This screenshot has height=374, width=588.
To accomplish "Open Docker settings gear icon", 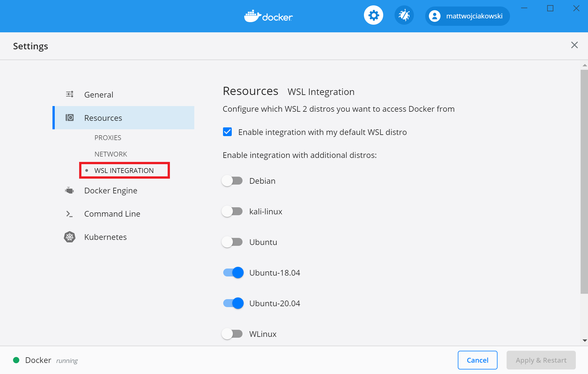I will click(372, 16).
